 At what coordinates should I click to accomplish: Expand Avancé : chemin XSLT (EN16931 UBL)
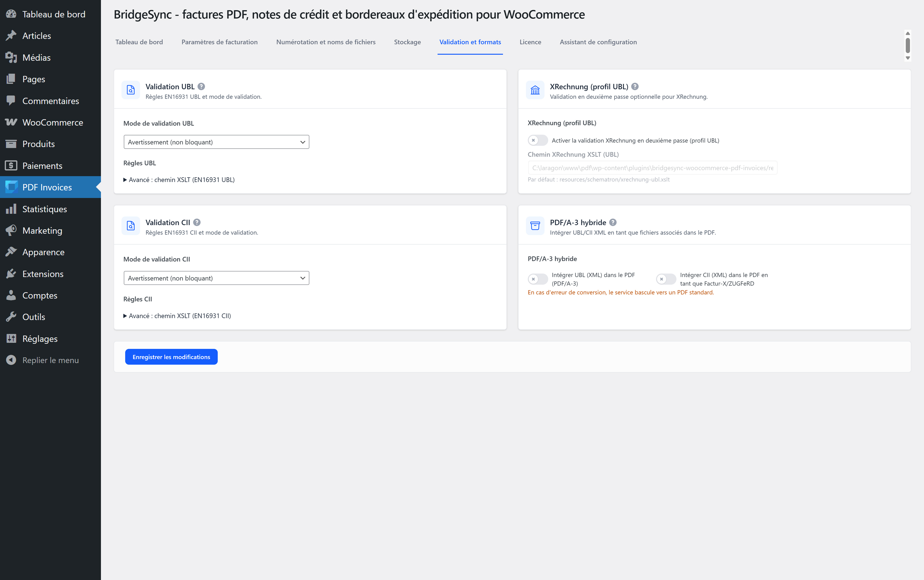[181, 180]
